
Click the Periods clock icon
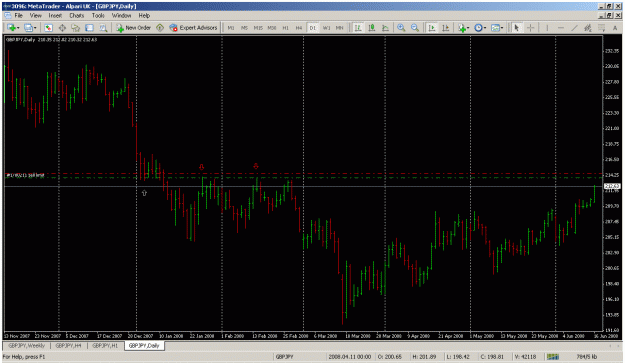(478, 27)
